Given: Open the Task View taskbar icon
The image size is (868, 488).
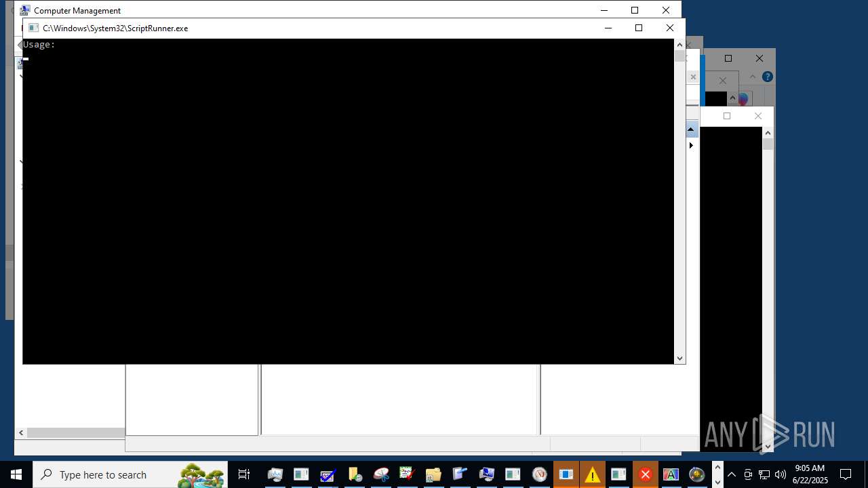Looking at the screenshot, I should click(244, 474).
